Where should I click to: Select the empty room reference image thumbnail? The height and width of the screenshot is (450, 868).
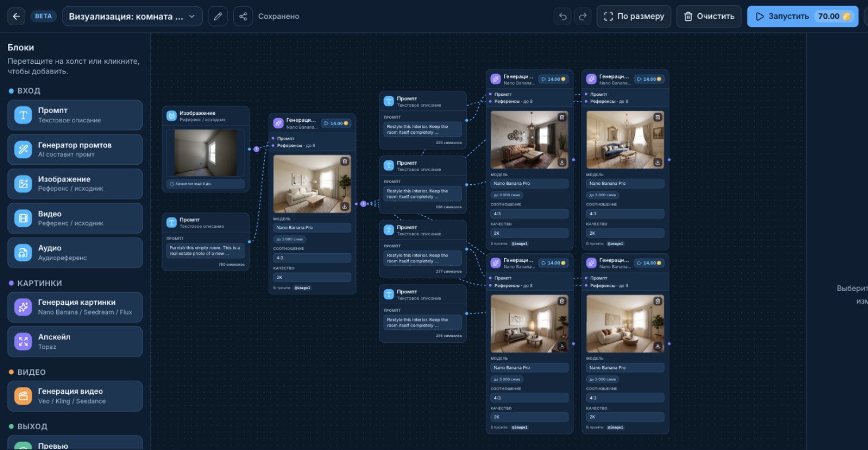point(206,152)
